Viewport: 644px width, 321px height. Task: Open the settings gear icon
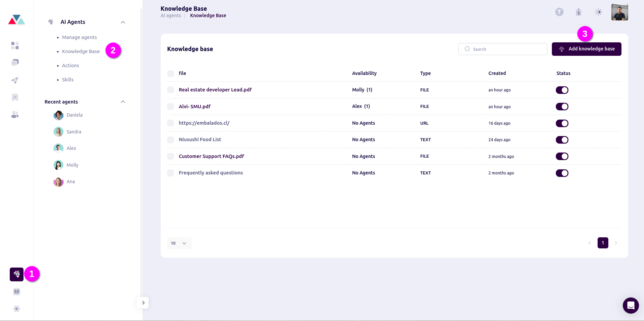tap(16, 309)
